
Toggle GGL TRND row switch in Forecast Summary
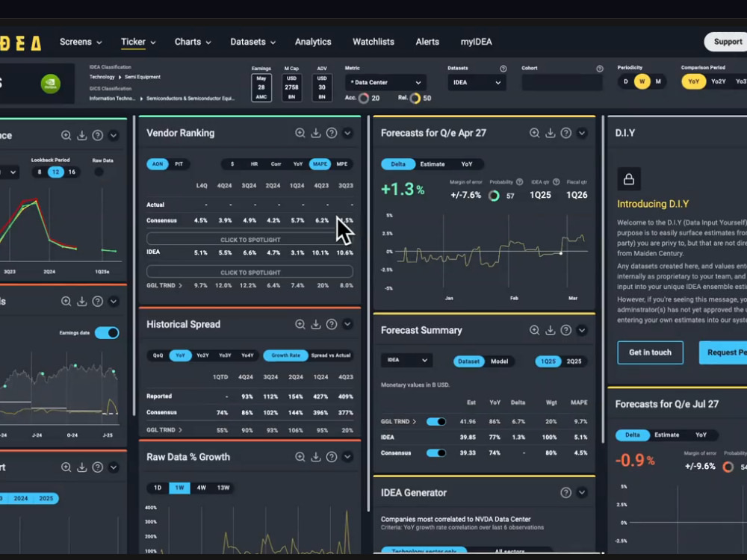point(436,421)
